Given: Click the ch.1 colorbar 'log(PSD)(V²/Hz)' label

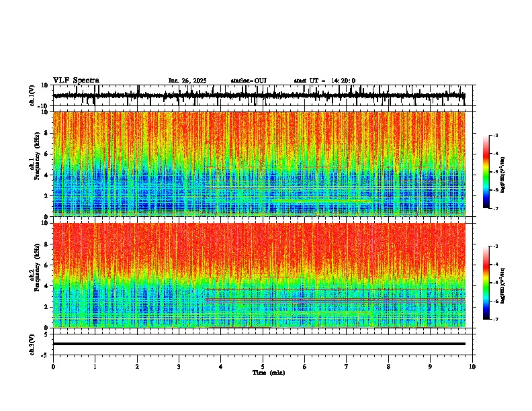Looking at the screenshot, I should [x=503, y=175].
